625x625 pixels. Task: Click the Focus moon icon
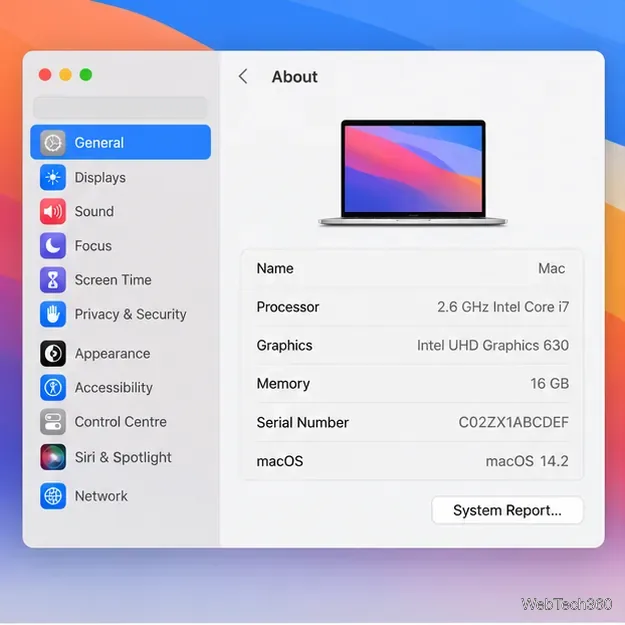click(53, 246)
